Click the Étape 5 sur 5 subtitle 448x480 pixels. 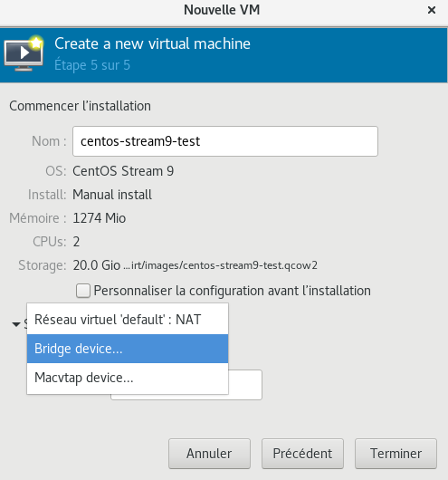92,65
